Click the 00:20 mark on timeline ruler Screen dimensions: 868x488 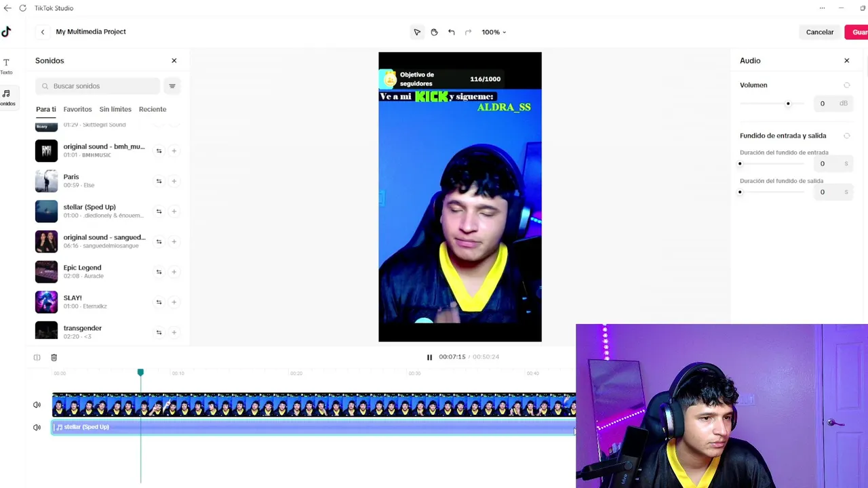coord(296,373)
